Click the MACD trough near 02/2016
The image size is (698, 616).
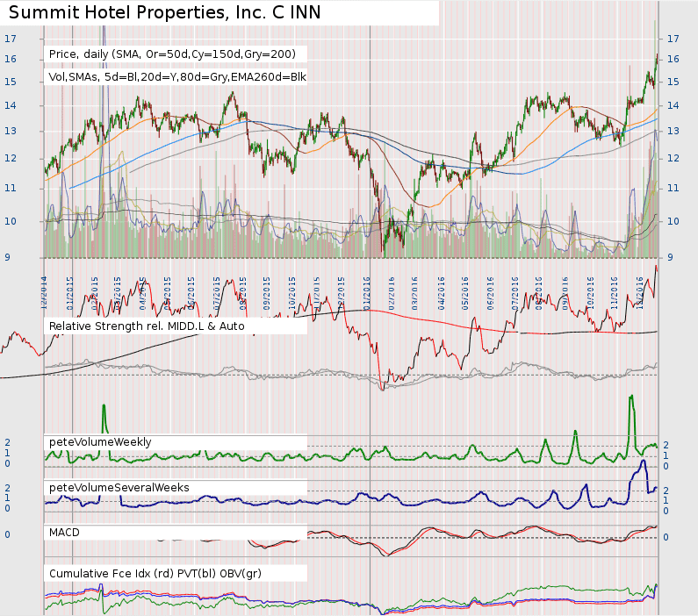(x=388, y=555)
